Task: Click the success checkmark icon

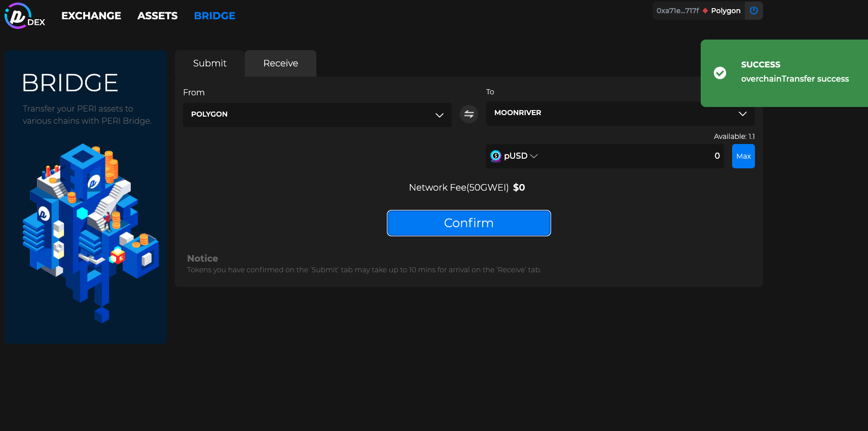Action: coord(720,73)
